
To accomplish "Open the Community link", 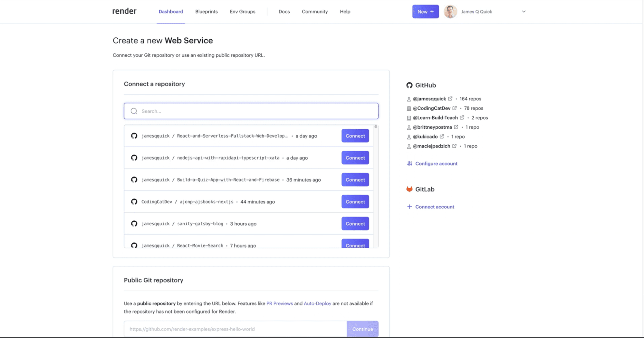I will [315, 12].
